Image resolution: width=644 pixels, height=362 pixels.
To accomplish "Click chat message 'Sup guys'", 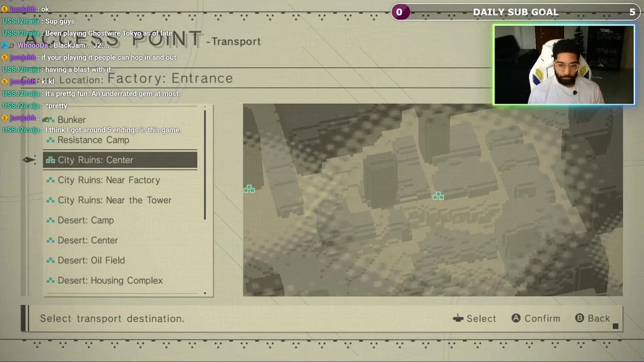I will (x=60, y=21).
